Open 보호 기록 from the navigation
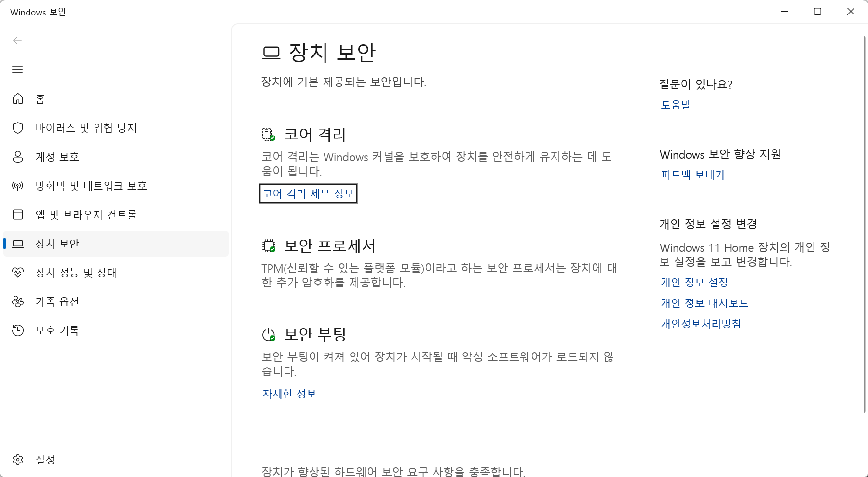This screenshot has height=477, width=868. 57,330
